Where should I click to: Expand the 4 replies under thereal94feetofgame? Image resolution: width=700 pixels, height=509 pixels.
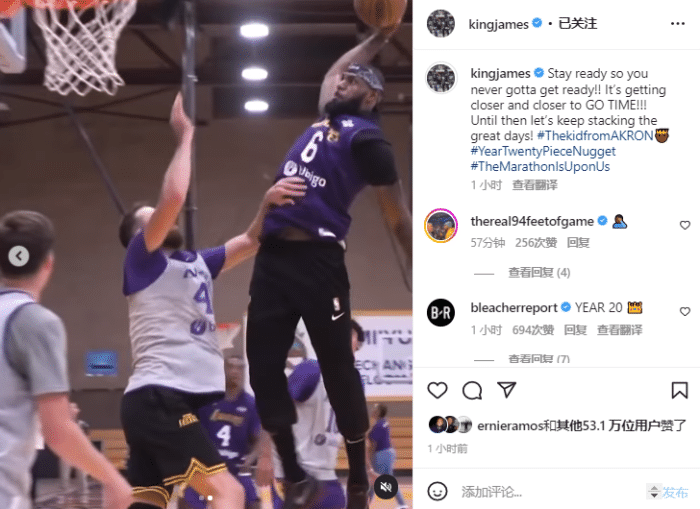[x=539, y=272]
